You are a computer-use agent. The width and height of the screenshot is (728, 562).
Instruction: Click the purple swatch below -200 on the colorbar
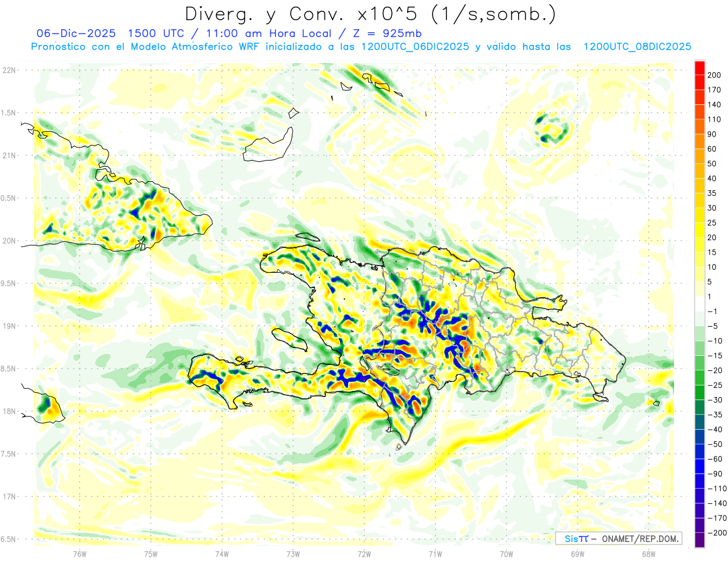(x=699, y=540)
